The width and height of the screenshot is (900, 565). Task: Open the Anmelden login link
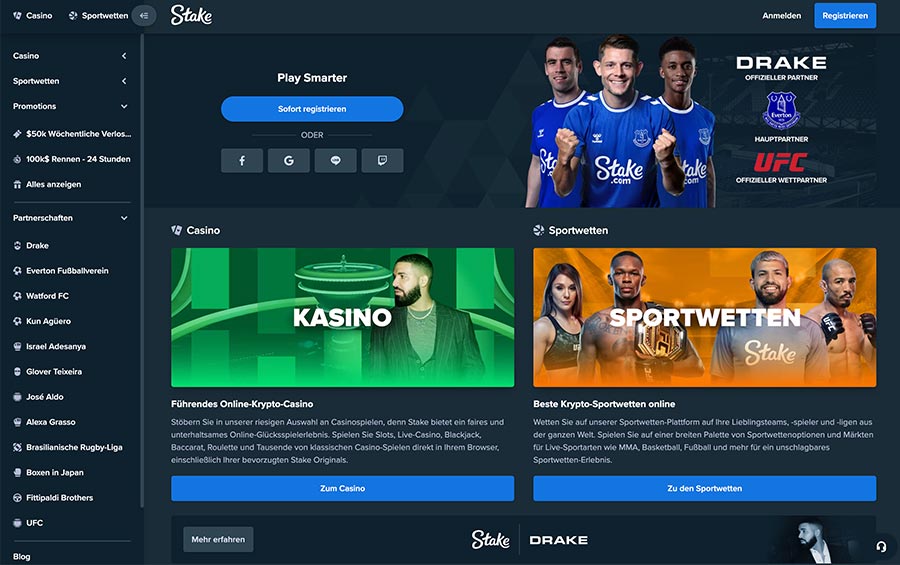point(781,16)
